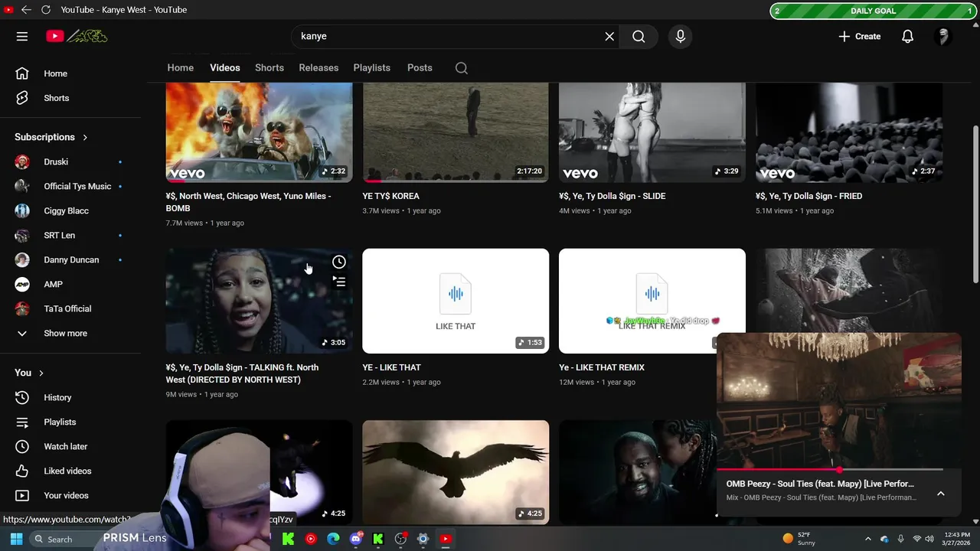Open the Daily Goal widget
Image resolution: width=980 pixels, height=551 pixels.
tap(873, 11)
